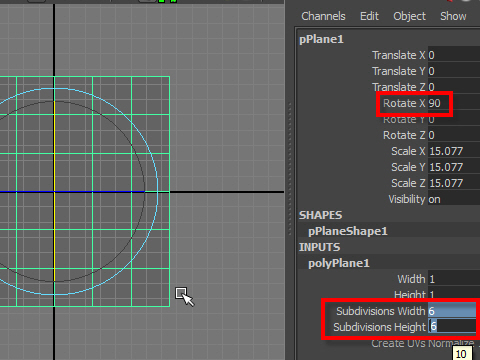Open the Channels menu
This screenshot has height=360, width=480.
click(x=323, y=16)
